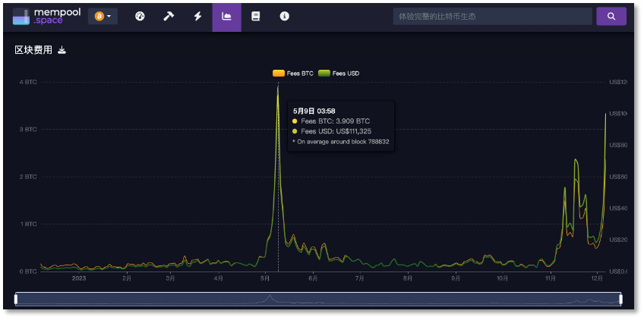Click the December fee peak on chart
644x320 pixels.
point(605,114)
